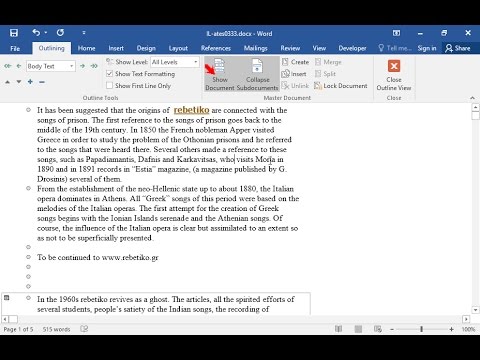Screen dimensions: 480x360
Task: Demote to body text with the double-right arrow
Action: click(94, 66)
